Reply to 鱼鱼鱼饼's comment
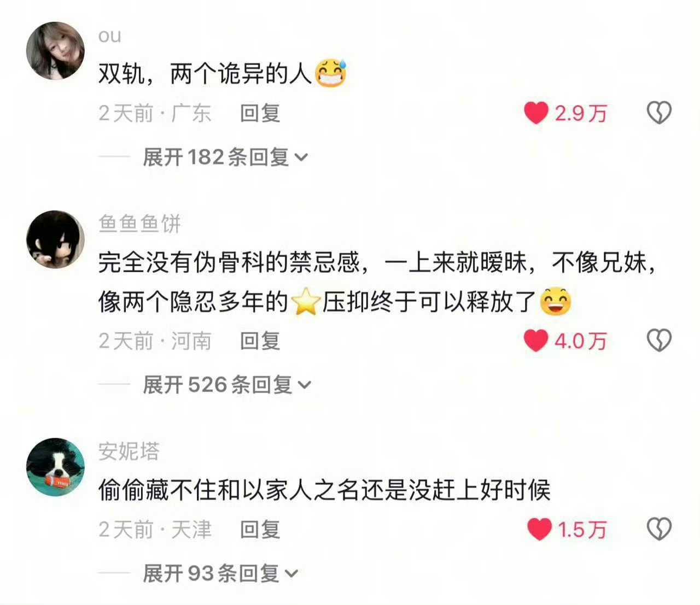Viewport: 700px width, 605px height. [x=260, y=341]
